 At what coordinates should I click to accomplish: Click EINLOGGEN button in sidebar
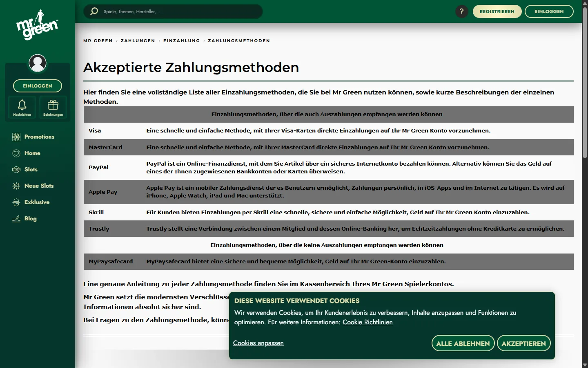coord(38,86)
